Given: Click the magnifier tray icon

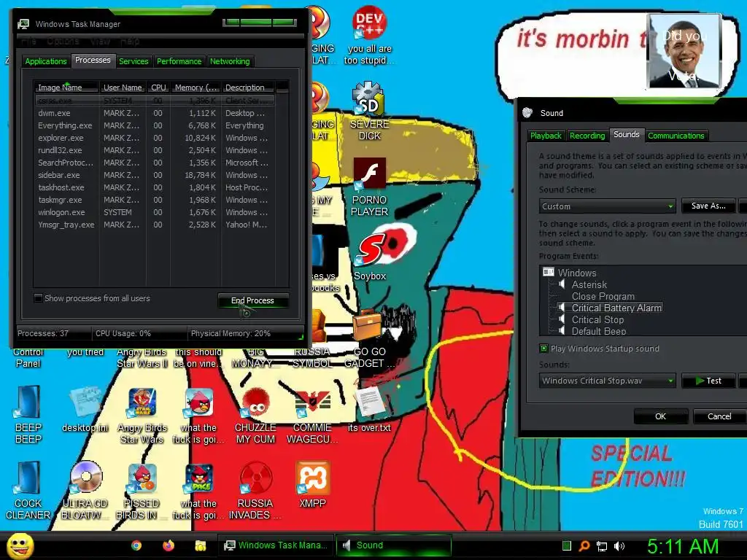Looking at the screenshot, I should (584, 545).
